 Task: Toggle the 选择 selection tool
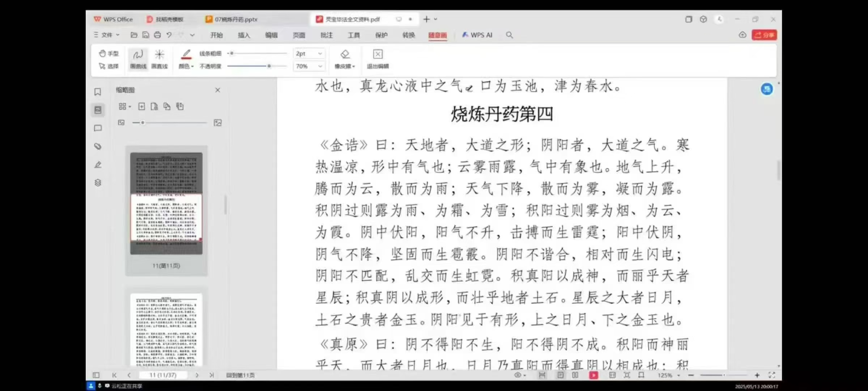click(109, 66)
